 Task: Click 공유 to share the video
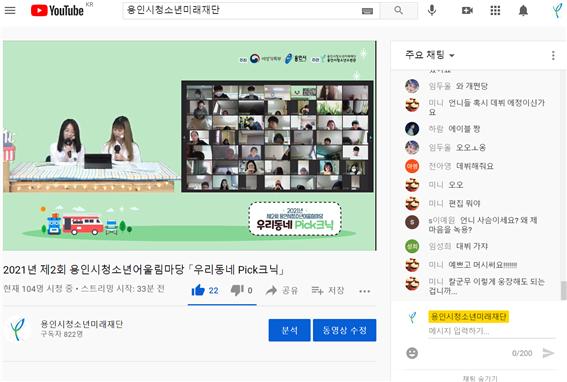tap(281, 290)
